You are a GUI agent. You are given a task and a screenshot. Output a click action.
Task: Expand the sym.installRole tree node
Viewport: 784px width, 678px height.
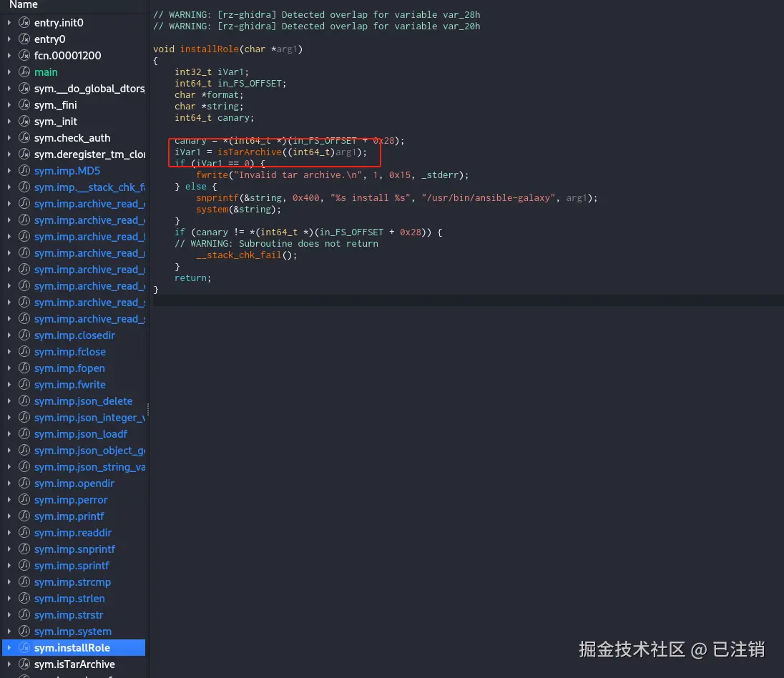point(9,647)
